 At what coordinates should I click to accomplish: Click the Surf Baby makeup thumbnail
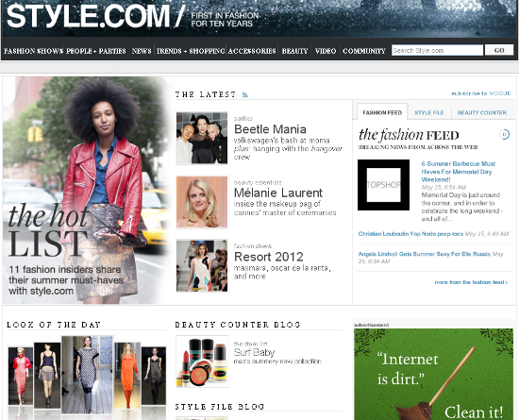point(202,361)
